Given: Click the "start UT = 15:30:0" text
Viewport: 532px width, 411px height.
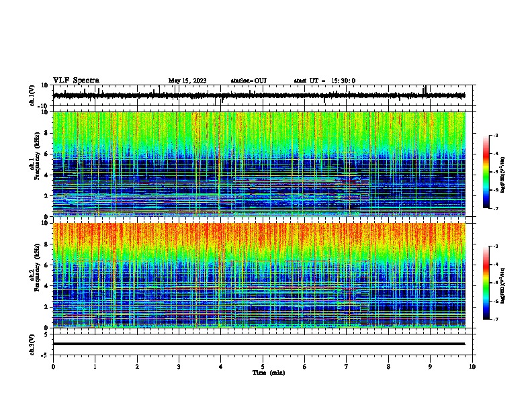Looking at the screenshot, I should point(324,81).
